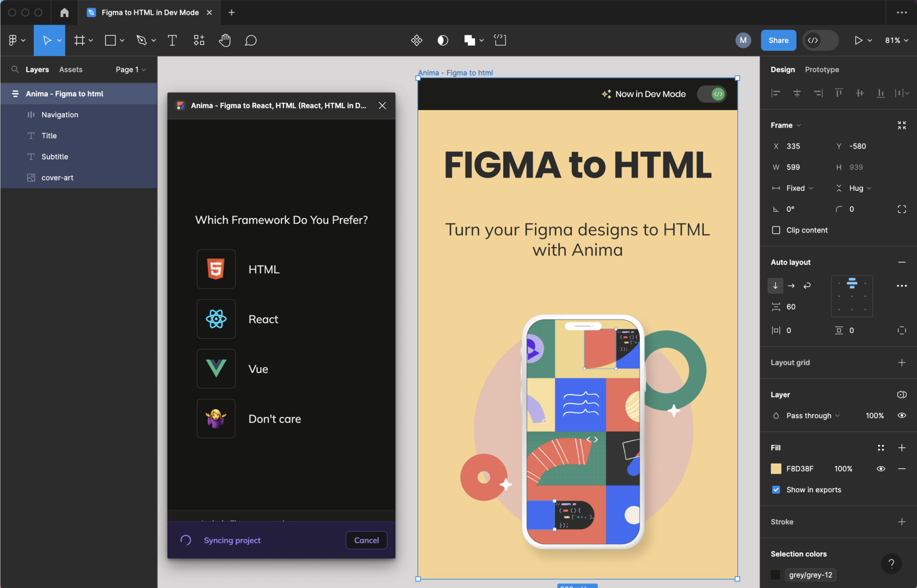Open the zoom level dropdown
Screen dimensions: 917x588
895,40
